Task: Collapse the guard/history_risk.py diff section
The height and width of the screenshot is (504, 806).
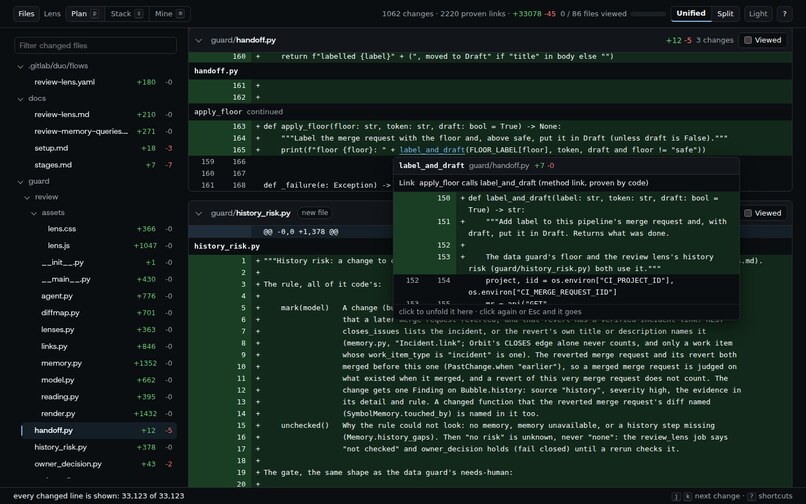Action: coord(199,213)
